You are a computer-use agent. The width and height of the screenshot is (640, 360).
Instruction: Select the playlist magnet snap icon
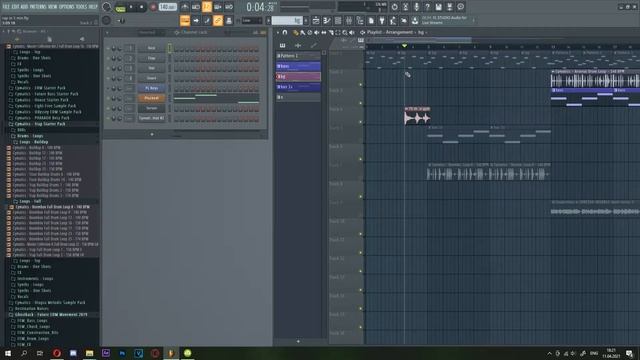tap(285, 33)
